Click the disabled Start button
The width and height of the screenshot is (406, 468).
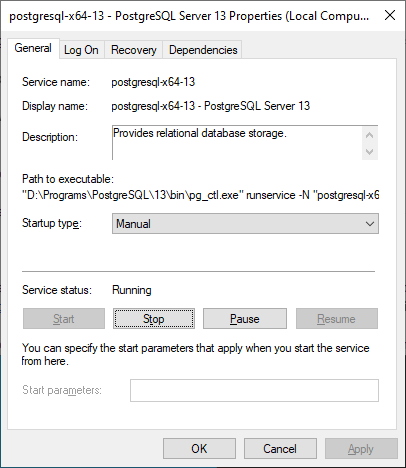[64, 319]
